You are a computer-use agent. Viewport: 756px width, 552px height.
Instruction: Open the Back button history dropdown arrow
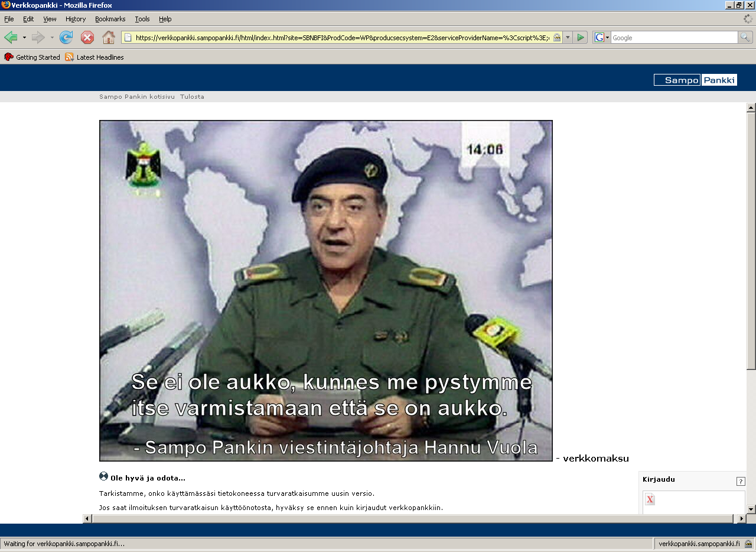(24, 38)
